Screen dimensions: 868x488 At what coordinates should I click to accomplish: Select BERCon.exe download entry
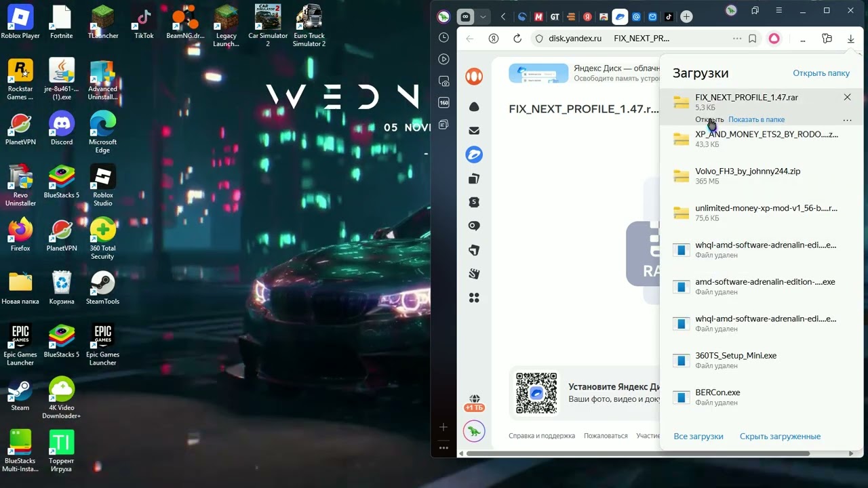(762, 397)
